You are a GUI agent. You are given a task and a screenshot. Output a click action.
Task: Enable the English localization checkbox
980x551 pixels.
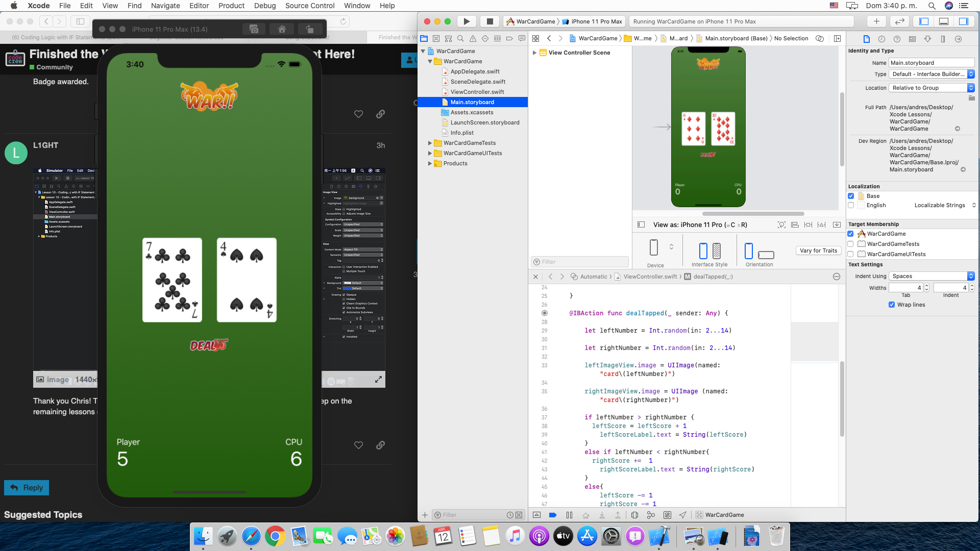pos(851,205)
